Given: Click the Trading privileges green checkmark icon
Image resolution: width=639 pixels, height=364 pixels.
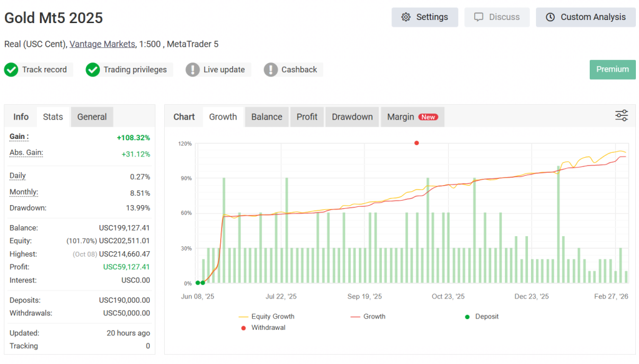Looking at the screenshot, I should 93,70.
